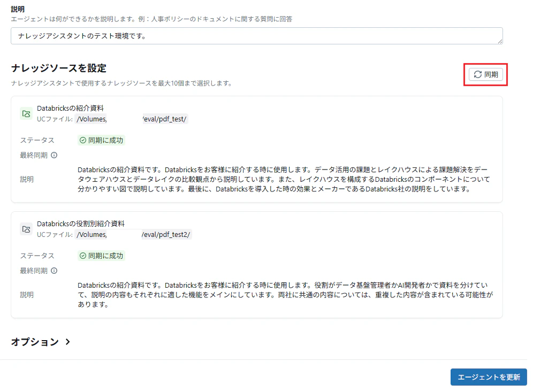533x392 pixels.
Task: Click the resize grip on description field
Action: [x=500, y=41]
